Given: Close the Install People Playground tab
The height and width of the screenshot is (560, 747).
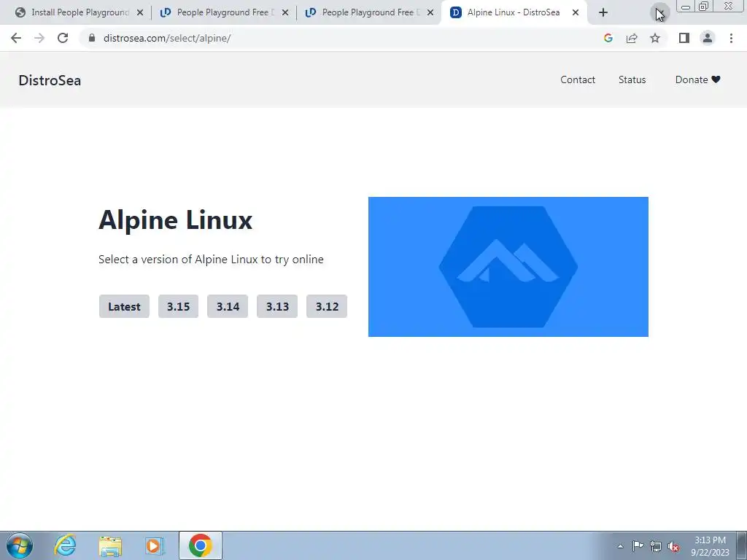Looking at the screenshot, I should tap(140, 12).
